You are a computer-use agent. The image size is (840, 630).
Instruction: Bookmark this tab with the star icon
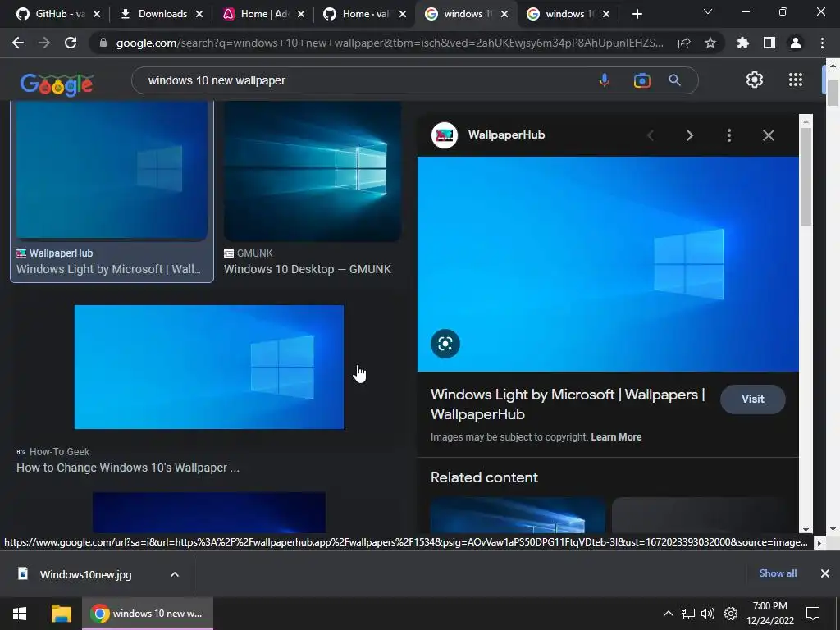coord(710,43)
